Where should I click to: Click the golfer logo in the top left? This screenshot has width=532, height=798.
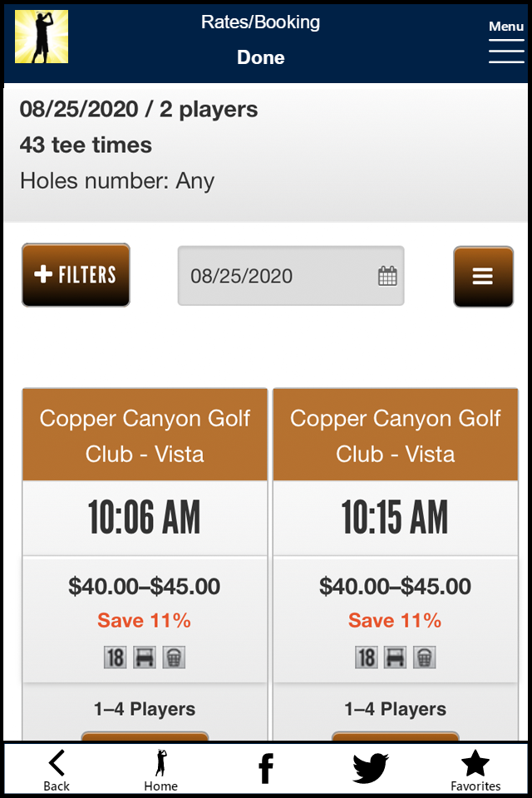pos(41,38)
